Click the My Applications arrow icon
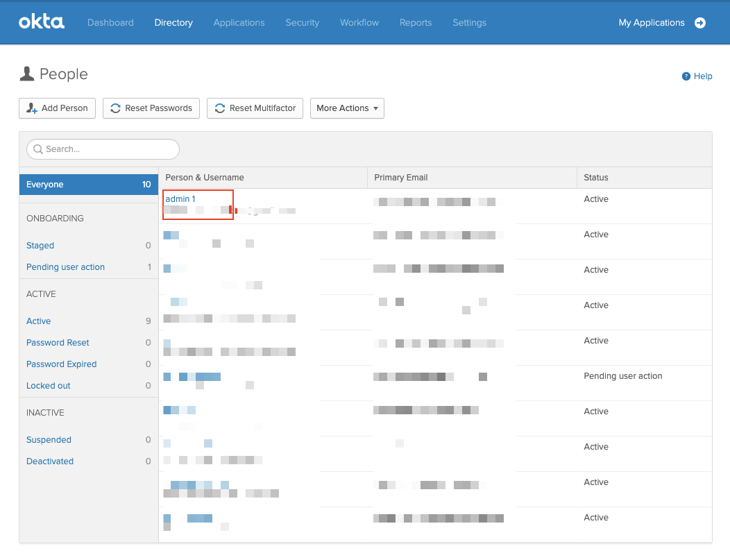 (700, 23)
